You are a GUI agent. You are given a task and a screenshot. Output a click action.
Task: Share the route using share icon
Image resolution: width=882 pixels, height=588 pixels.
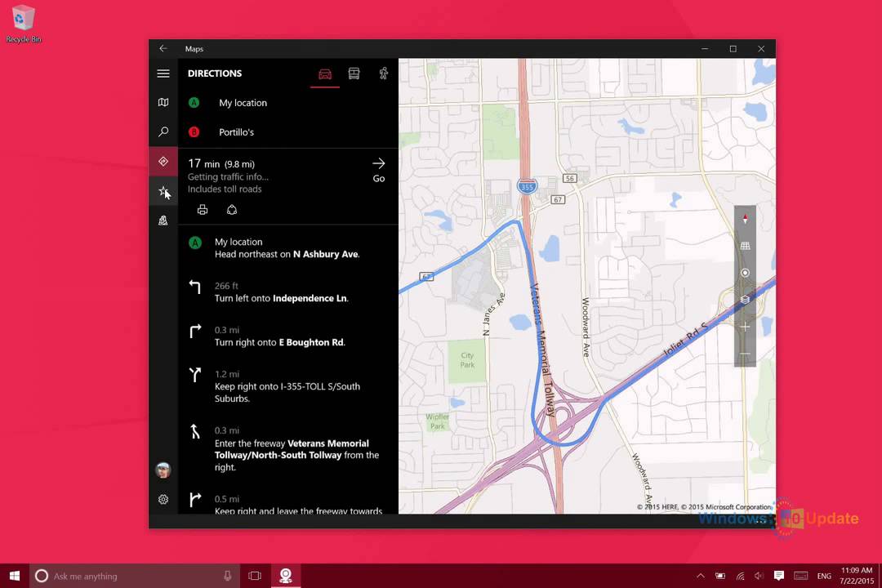pos(232,210)
